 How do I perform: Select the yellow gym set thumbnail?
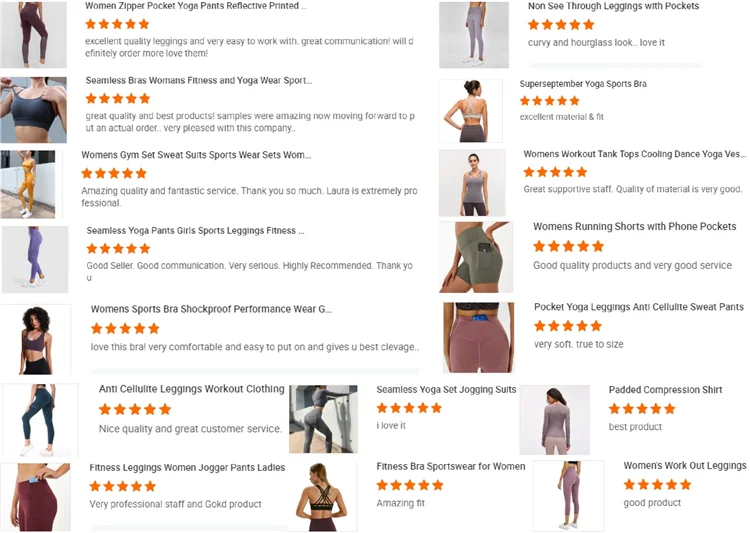click(x=28, y=185)
